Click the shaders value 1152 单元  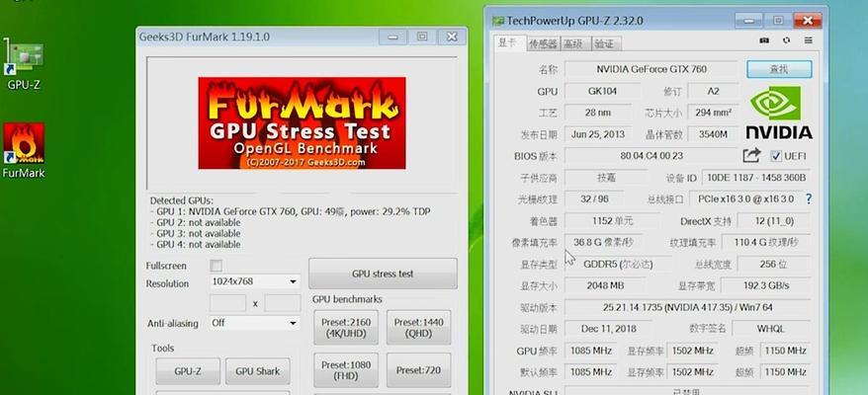[612, 221]
